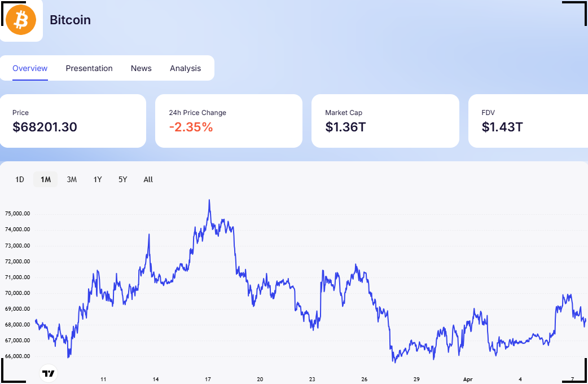Open the Presentation tab
The image size is (588, 384).
click(x=89, y=68)
